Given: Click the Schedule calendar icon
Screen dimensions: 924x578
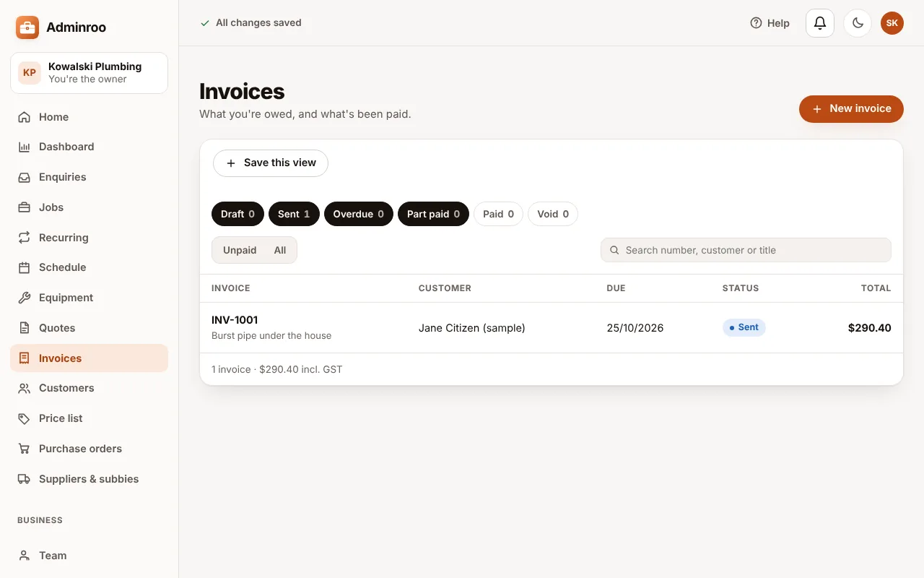Looking at the screenshot, I should click(x=25, y=267).
